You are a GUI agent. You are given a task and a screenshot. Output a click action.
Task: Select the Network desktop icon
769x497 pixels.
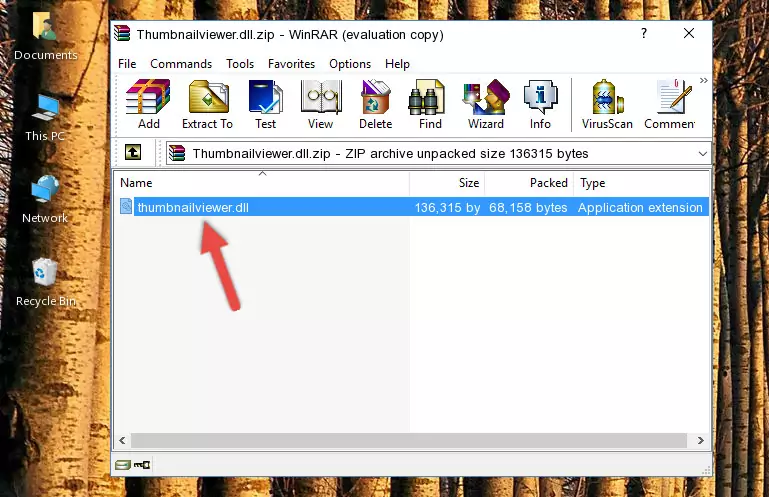[x=45, y=199]
